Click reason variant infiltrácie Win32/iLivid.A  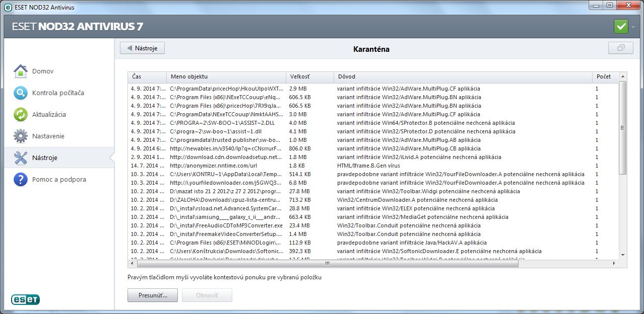[419, 157]
